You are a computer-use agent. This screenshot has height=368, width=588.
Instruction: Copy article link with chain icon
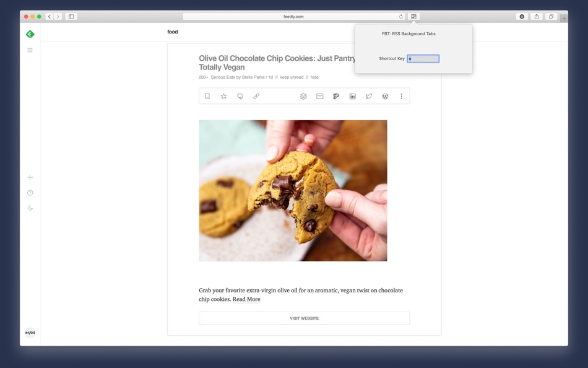(x=256, y=96)
